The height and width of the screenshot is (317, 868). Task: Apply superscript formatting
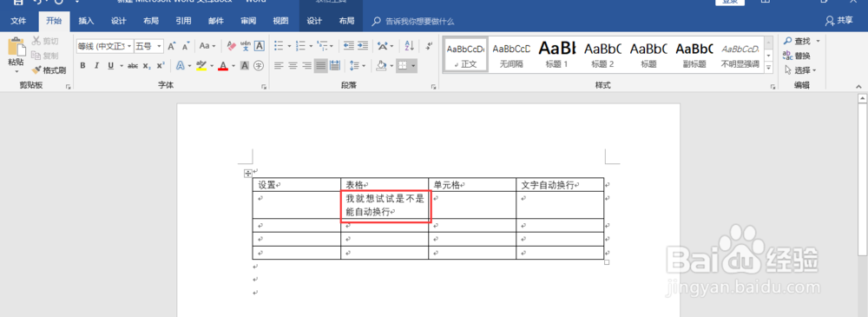click(161, 66)
